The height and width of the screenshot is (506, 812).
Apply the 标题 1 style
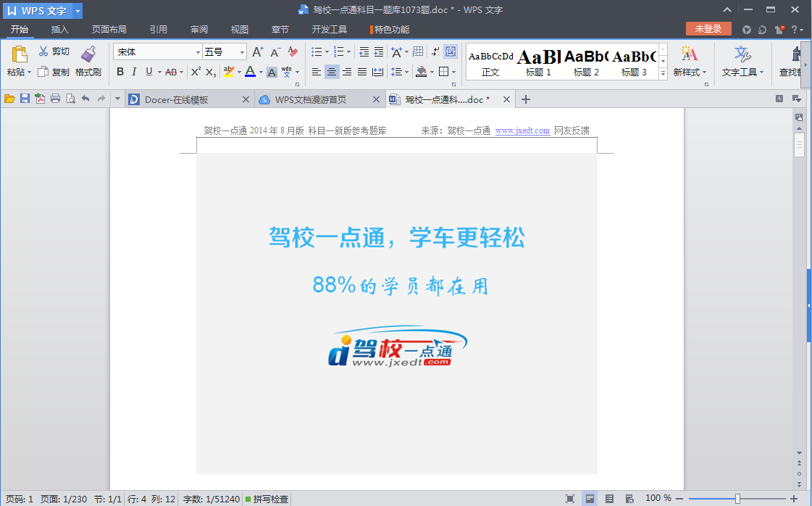click(539, 62)
